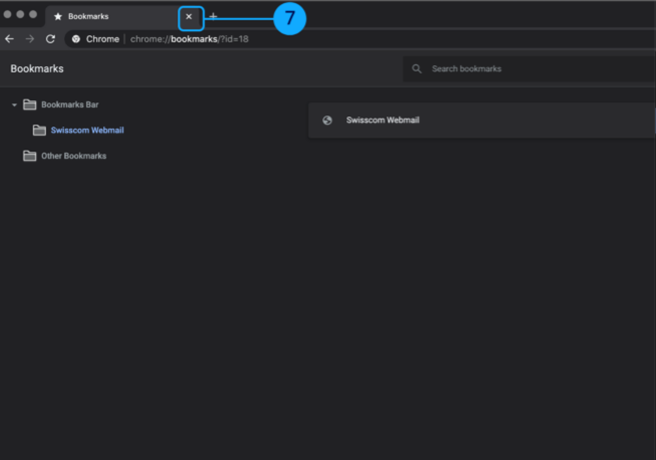Click the Other Bookmarks folder icon
The width and height of the screenshot is (656, 460).
29,156
